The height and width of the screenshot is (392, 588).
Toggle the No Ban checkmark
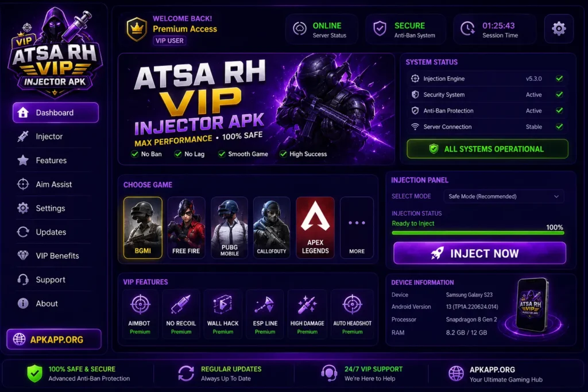coord(134,154)
